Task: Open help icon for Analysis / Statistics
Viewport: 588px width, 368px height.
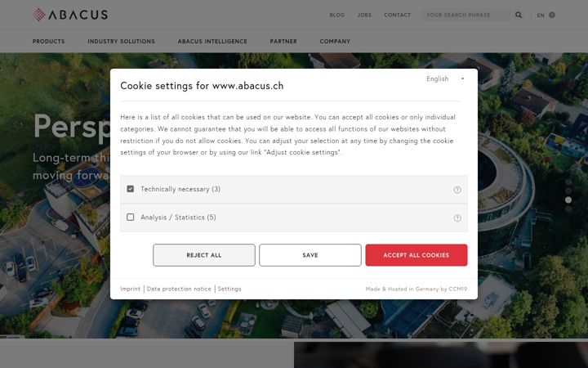Action: click(457, 218)
